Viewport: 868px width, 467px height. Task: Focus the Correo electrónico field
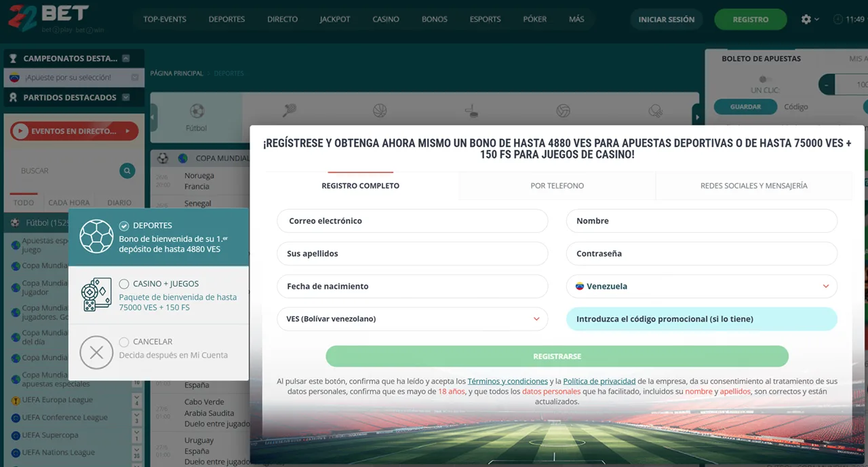(x=412, y=221)
